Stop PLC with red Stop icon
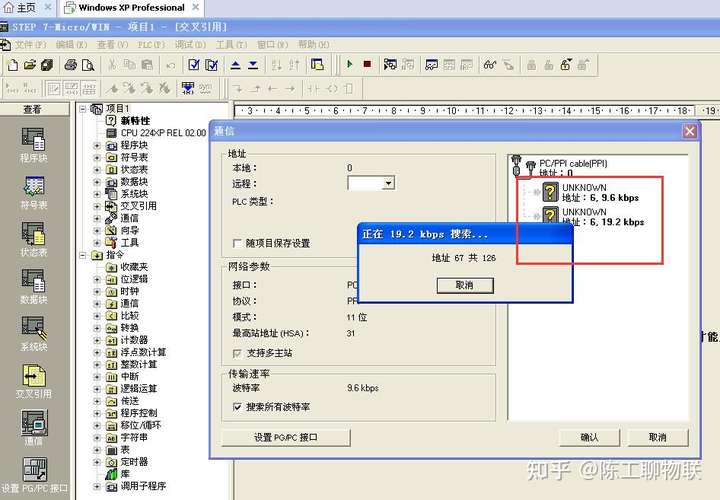The height and width of the screenshot is (500, 720). click(367, 64)
